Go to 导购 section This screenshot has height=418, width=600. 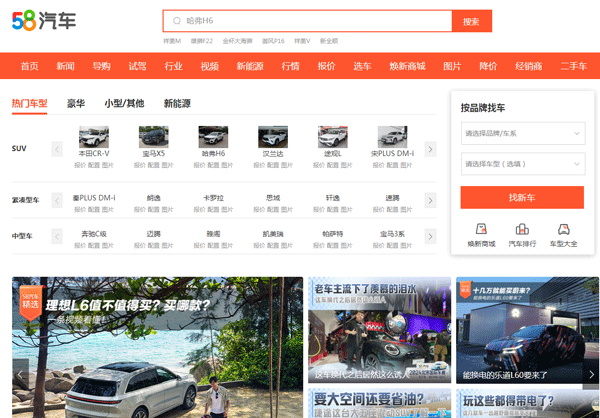click(101, 66)
